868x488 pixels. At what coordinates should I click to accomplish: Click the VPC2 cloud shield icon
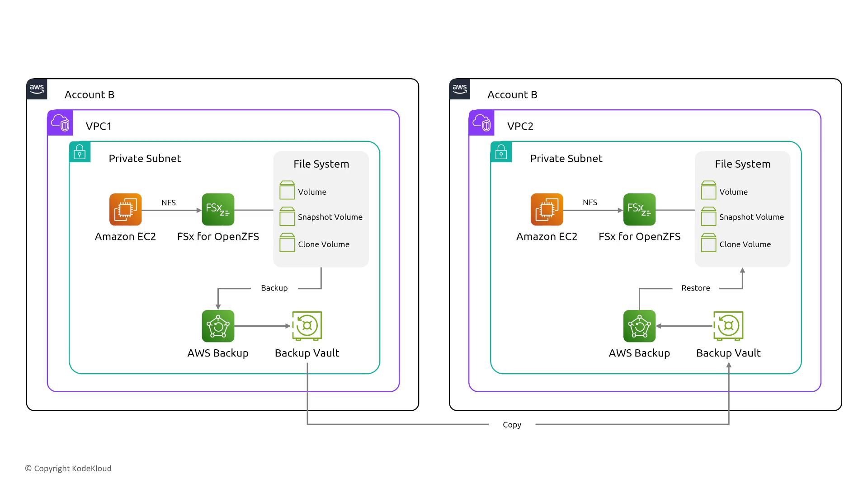(x=481, y=123)
